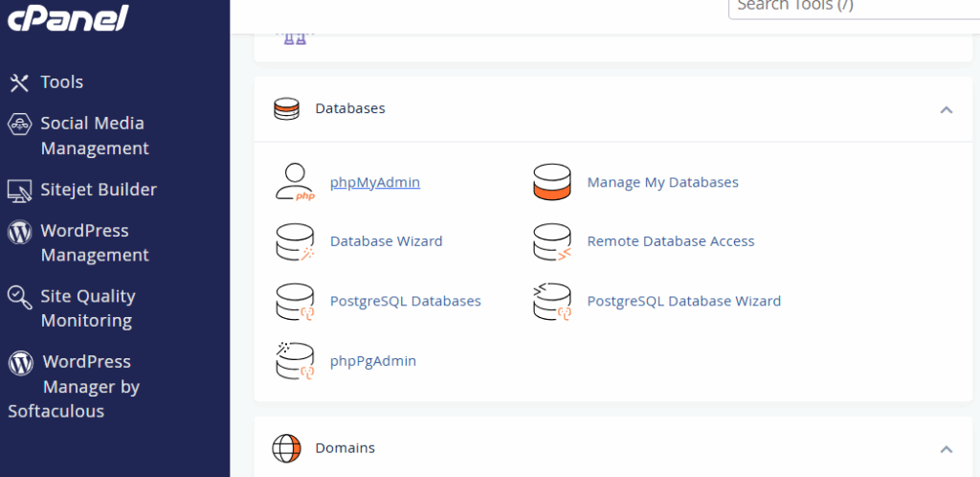980x477 pixels.
Task: Click the Remote Database Access icon
Action: (x=552, y=241)
